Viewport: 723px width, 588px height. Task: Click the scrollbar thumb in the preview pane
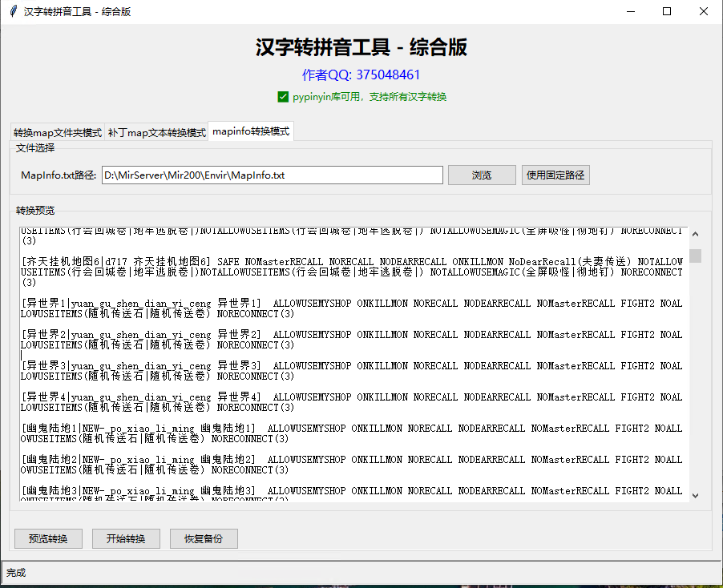[695, 256]
